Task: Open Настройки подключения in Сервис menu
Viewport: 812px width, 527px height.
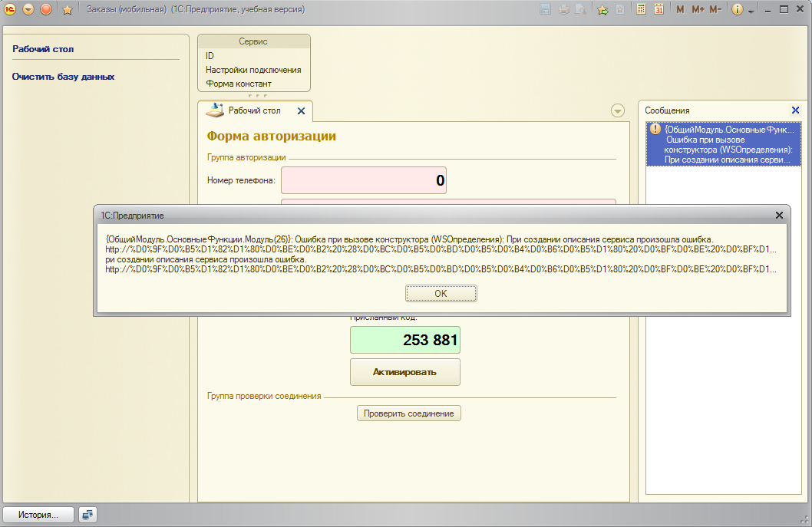Action: [x=253, y=70]
